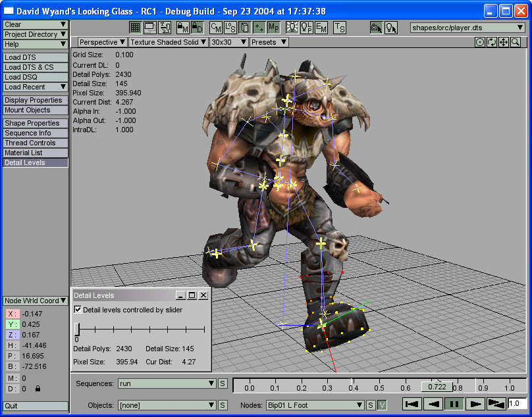Screen dimensions: 532x417
Task: Expand the Texture Shaded Solid dropdown
Action: click(169, 42)
